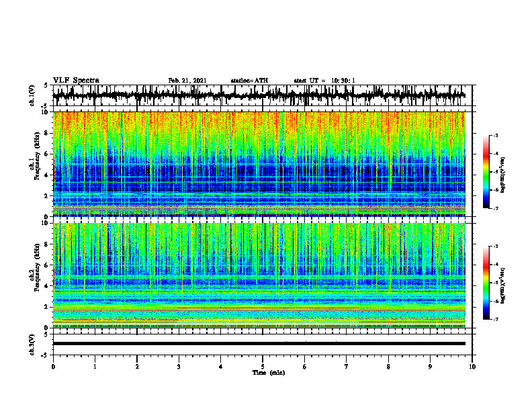Click time axis tick label '0'
Image resolution: width=532 pixels, height=411 pixels.
click(x=53, y=367)
